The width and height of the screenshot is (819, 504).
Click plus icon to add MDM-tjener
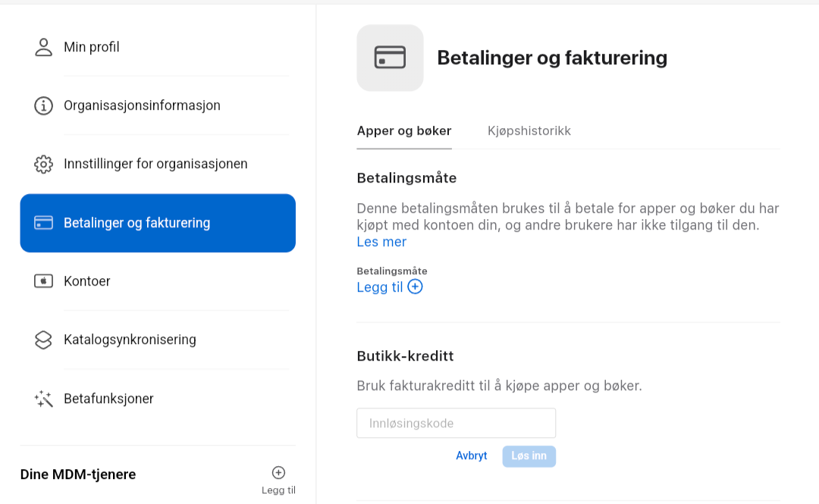(278, 473)
